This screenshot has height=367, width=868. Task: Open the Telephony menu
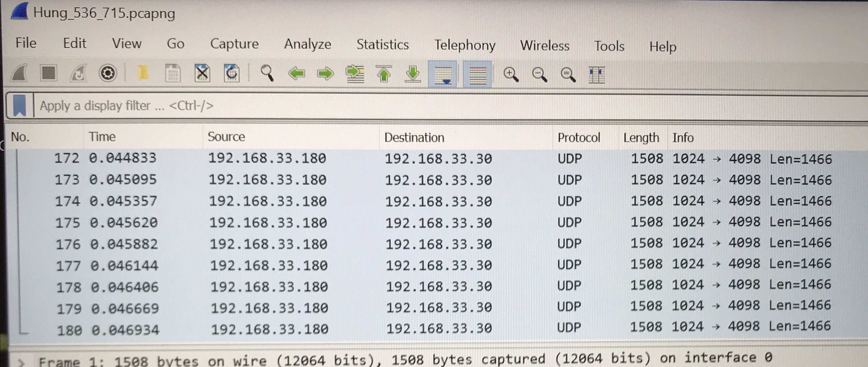465,46
